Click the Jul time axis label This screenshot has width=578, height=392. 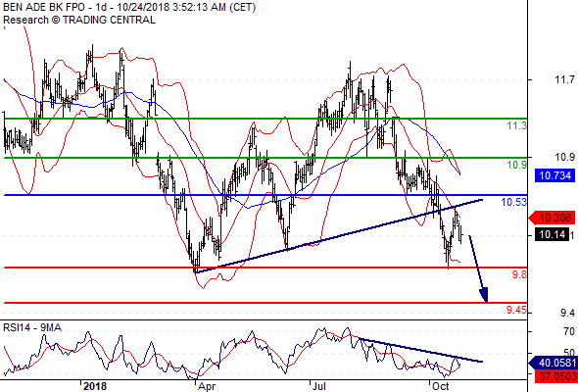[318, 386]
